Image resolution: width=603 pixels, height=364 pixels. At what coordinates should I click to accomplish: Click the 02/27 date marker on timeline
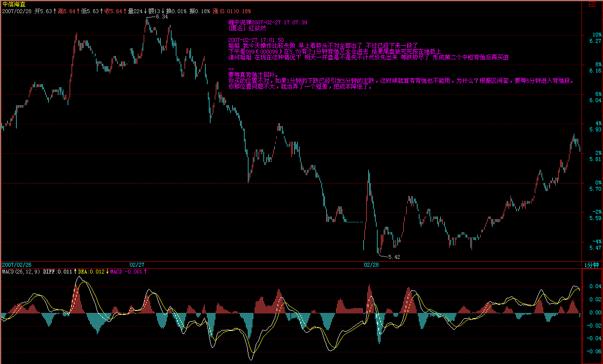point(137,265)
